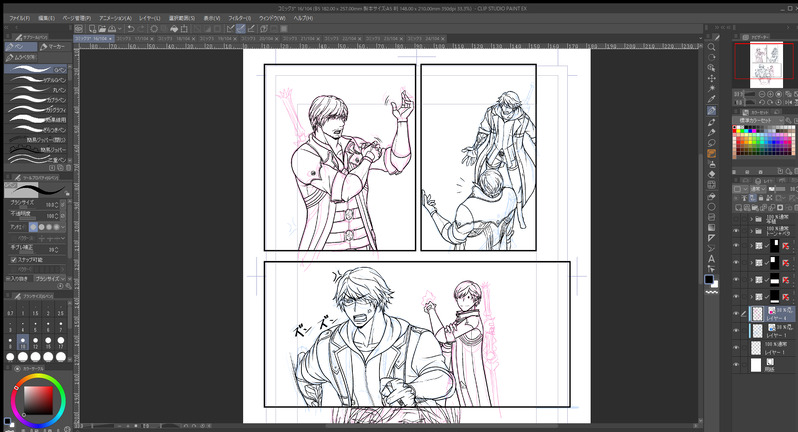This screenshot has width=798, height=432.
Task: Click the Rotate left button in Navigator
Action: point(762,102)
